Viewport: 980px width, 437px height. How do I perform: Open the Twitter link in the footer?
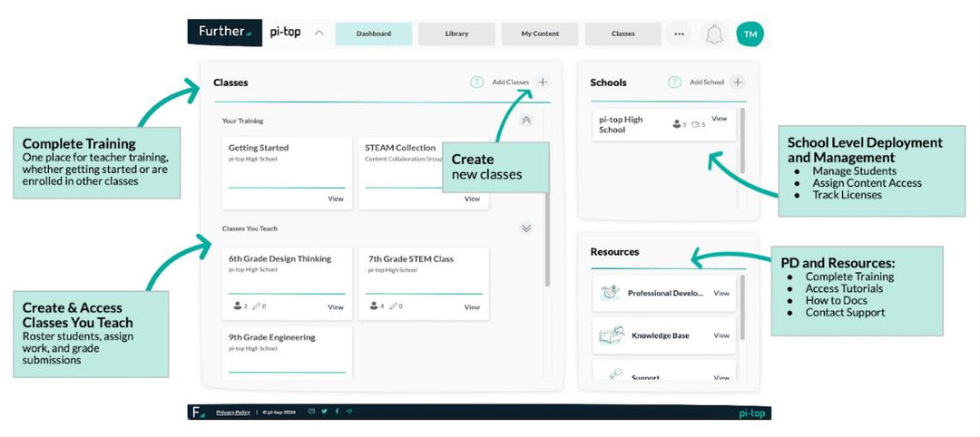point(324,412)
